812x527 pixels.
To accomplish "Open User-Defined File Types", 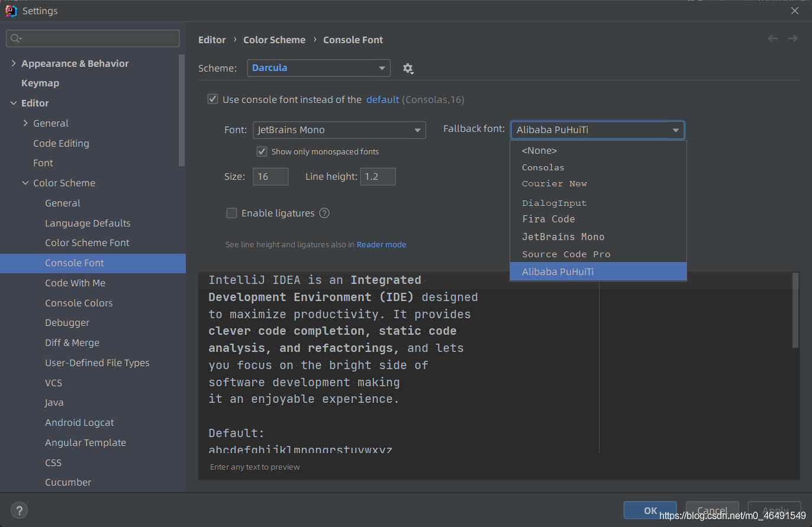I will [97, 363].
